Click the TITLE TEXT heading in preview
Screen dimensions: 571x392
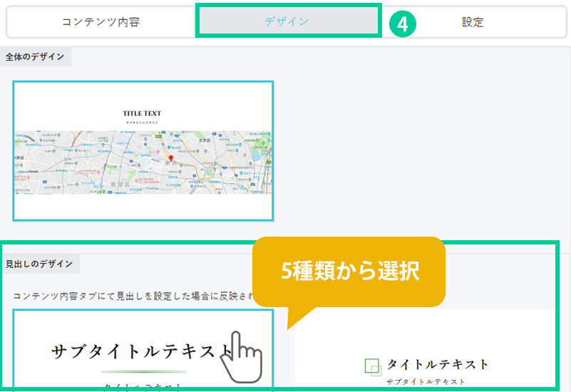click(x=142, y=113)
